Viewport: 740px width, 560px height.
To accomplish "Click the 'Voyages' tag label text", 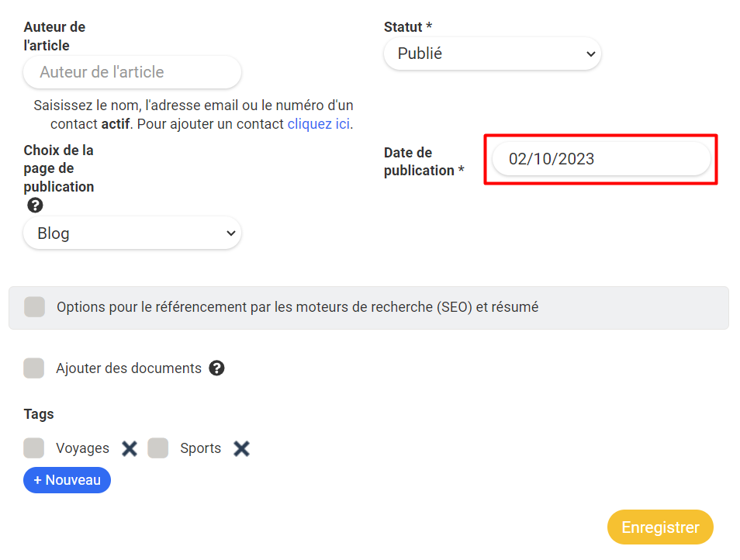I will click(82, 448).
